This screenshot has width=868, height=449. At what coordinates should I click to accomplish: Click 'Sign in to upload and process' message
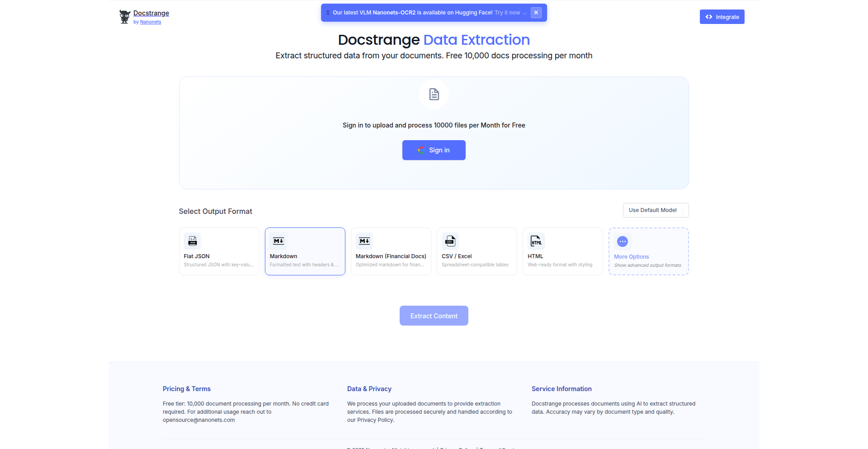tap(434, 125)
